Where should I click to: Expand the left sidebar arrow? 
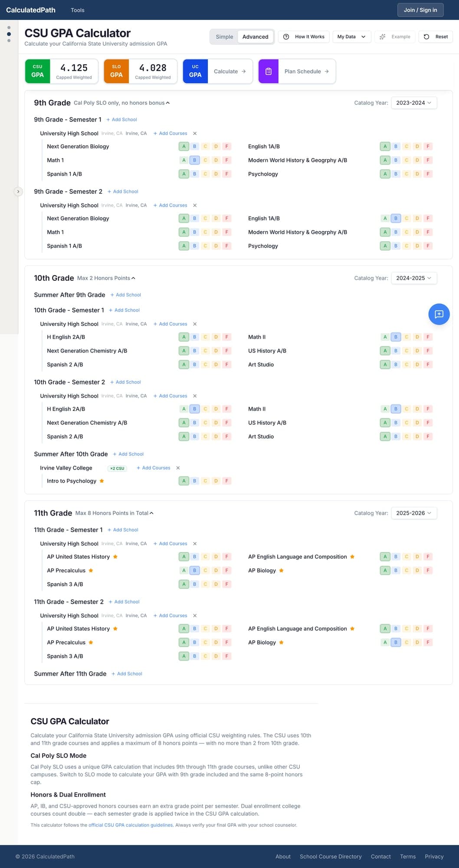click(x=18, y=191)
